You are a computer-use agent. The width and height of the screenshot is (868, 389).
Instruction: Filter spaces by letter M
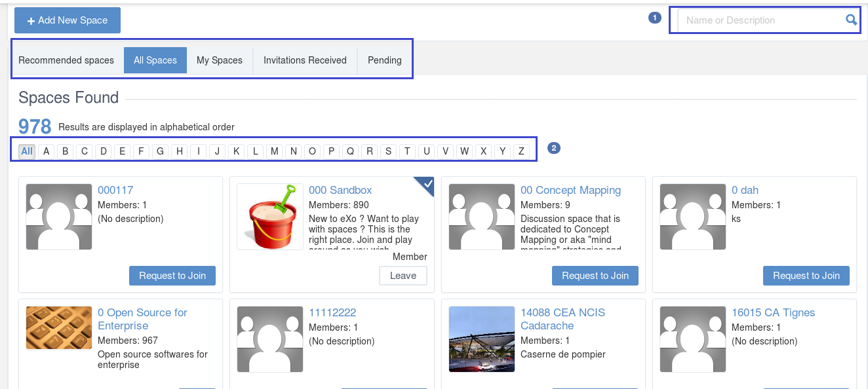(x=275, y=151)
